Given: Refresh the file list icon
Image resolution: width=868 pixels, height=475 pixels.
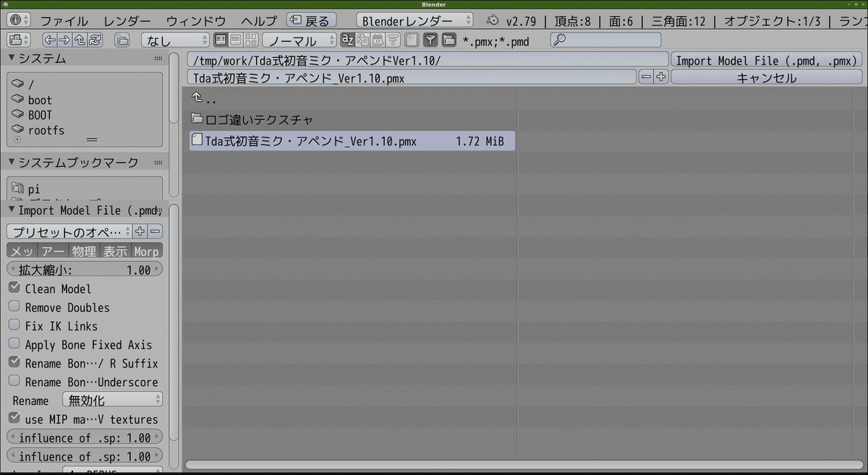Looking at the screenshot, I should [95, 40].
